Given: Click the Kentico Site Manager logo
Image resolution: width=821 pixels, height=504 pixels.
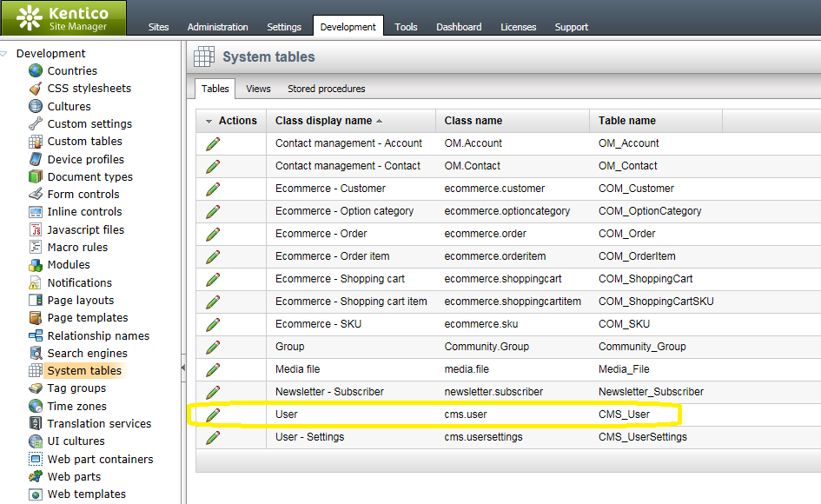Looking at the screenshot, I should [x=63, y=17].
